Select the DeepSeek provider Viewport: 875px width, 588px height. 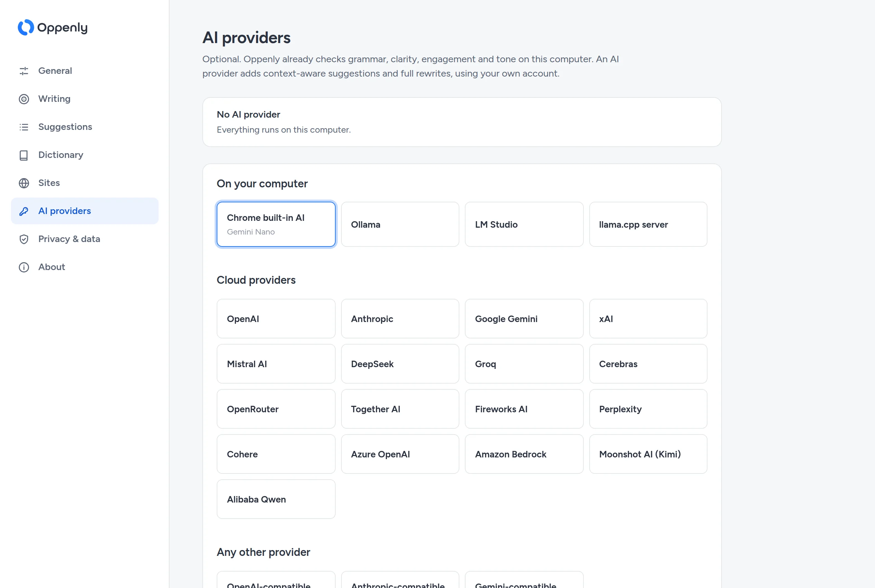tap(400, 364)
